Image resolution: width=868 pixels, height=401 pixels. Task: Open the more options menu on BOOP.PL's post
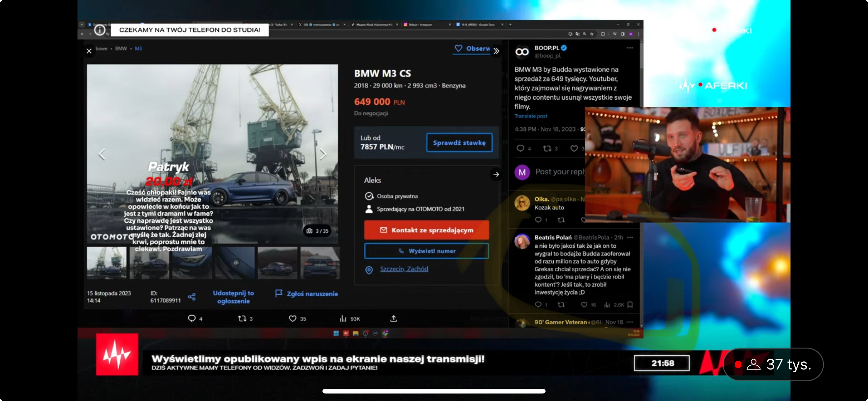(x=630, y=48)
